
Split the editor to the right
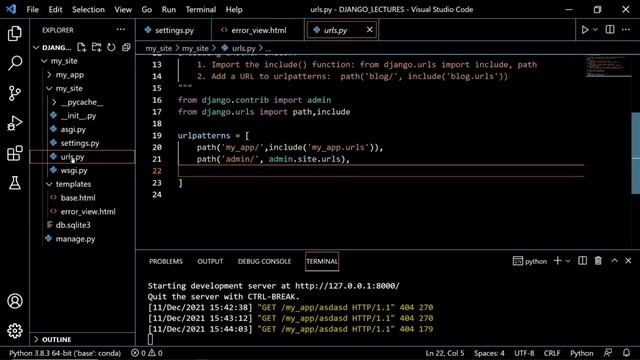(x=610, y=29)
